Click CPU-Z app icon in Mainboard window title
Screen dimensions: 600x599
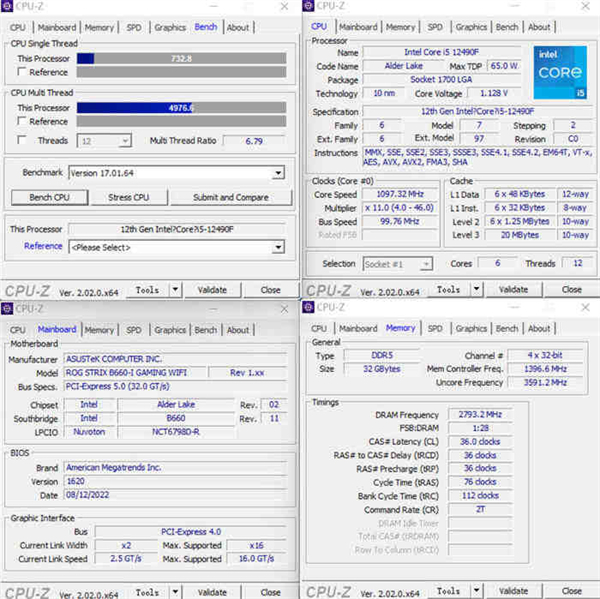(7, 308)
